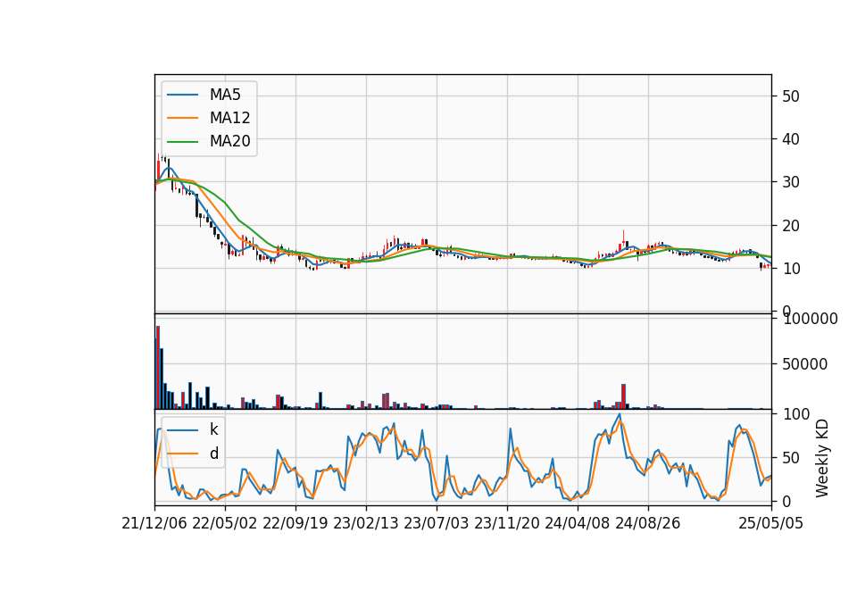
Task: Click the 23/11/20 date tick label
Action: [507, 523]
